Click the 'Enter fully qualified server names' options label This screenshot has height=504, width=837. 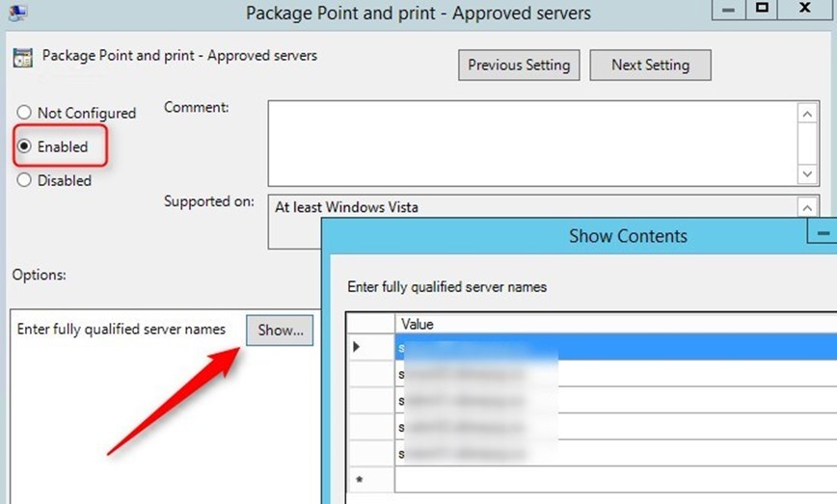click(121, 329)
